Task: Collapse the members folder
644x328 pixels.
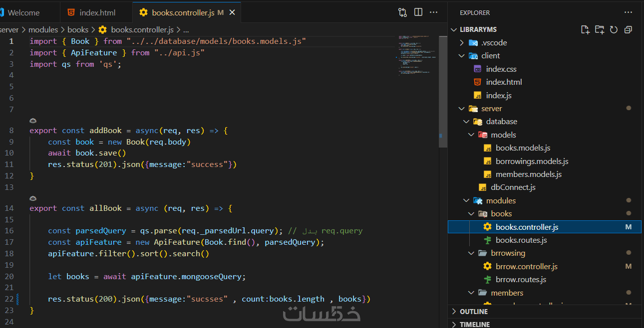Action: click(x=545, y=293)
